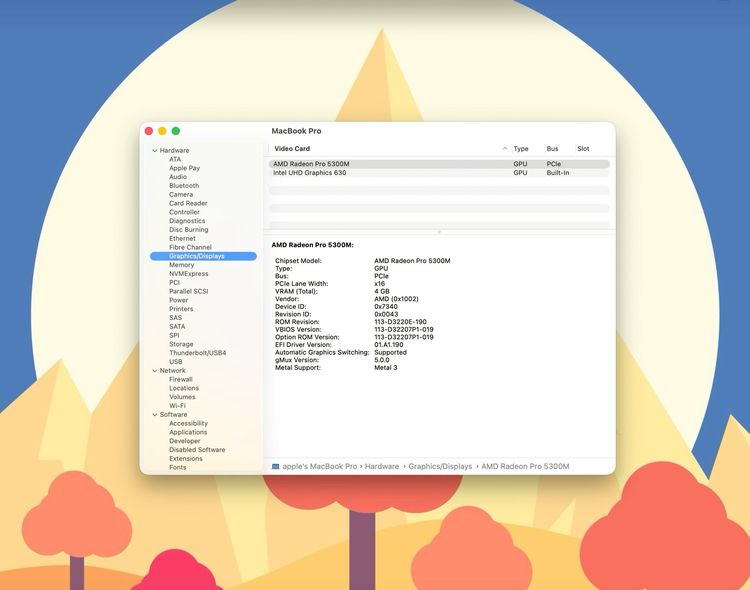
Task: Click the yellow minimize window button
Action: (162, 131)
